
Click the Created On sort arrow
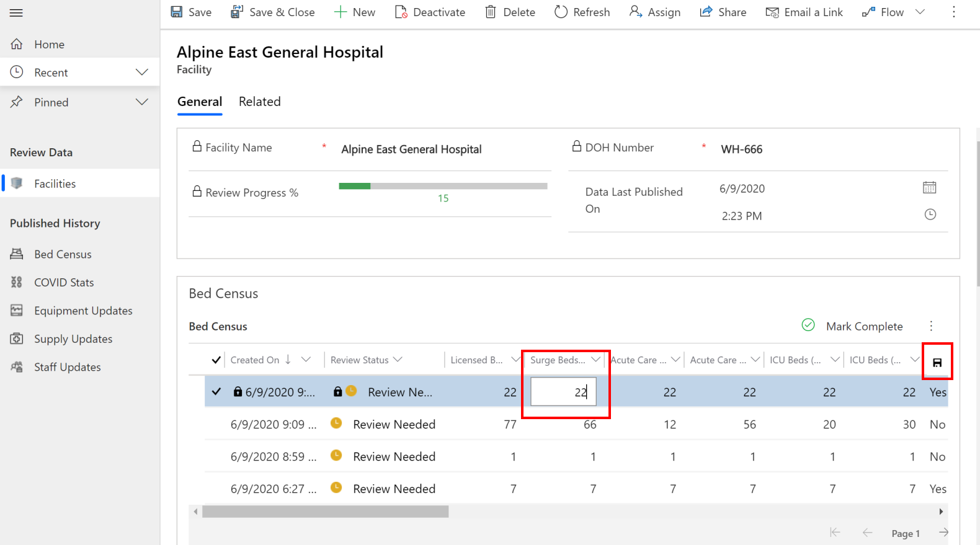(288, 360)
